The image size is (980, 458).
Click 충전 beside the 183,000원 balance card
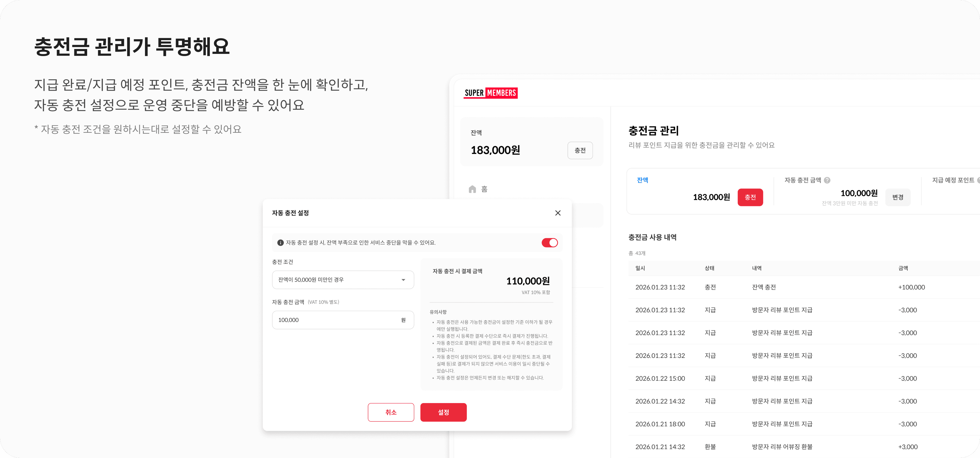point(580,150)
